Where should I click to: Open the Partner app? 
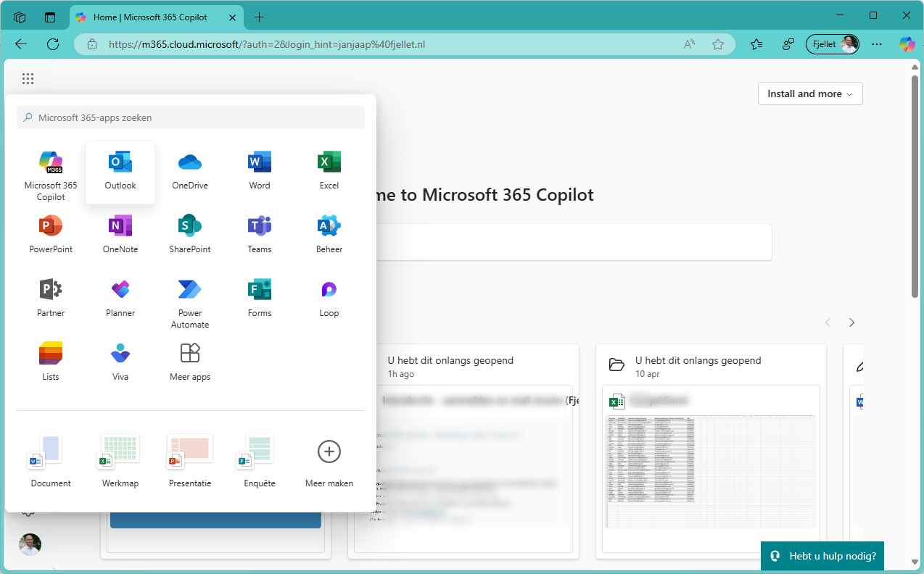(x=51, y=299)
